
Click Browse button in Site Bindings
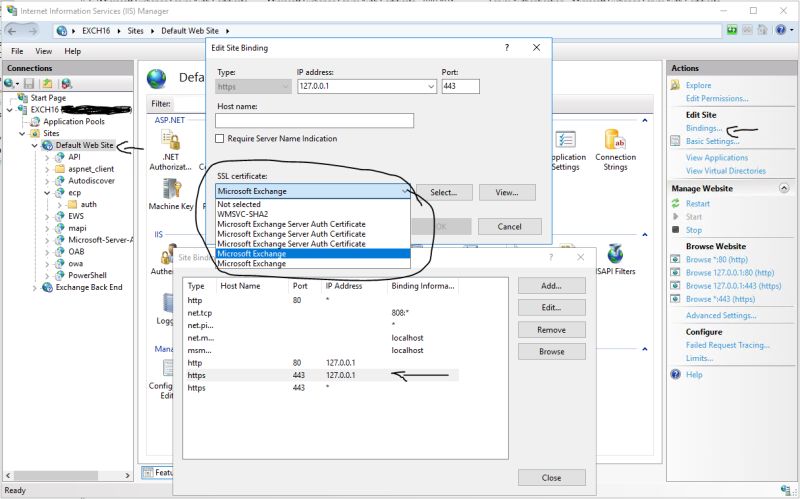[552, 352]
